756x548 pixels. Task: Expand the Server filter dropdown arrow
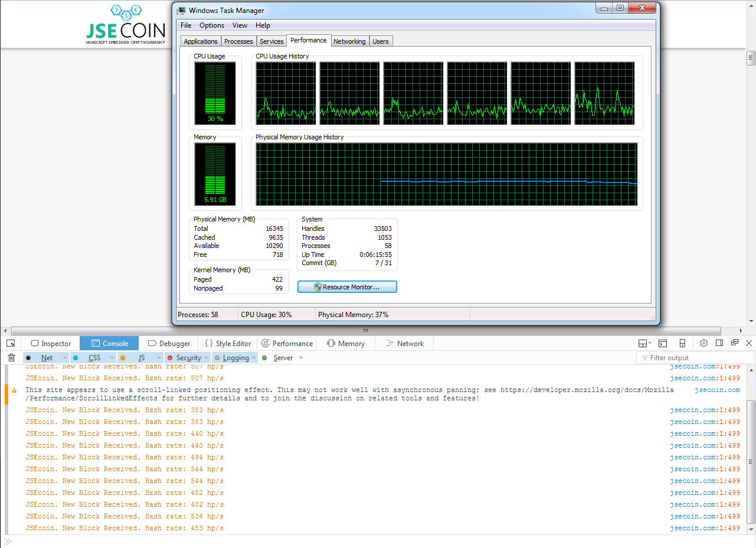point(301,358)
